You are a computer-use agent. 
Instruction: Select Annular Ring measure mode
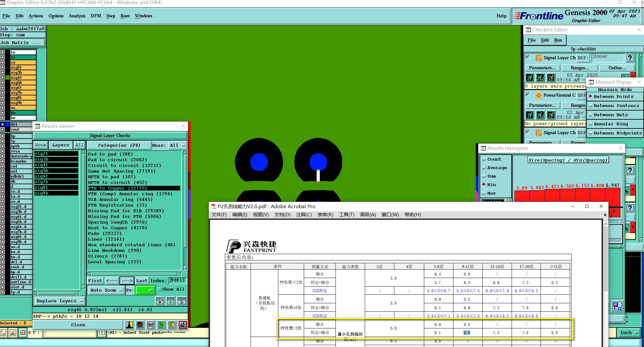coord(615,124)
